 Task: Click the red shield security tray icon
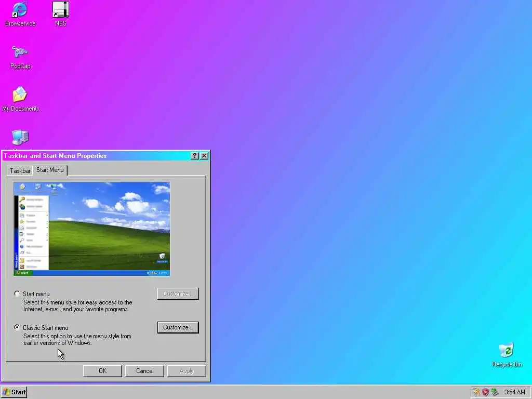point(486,392)
